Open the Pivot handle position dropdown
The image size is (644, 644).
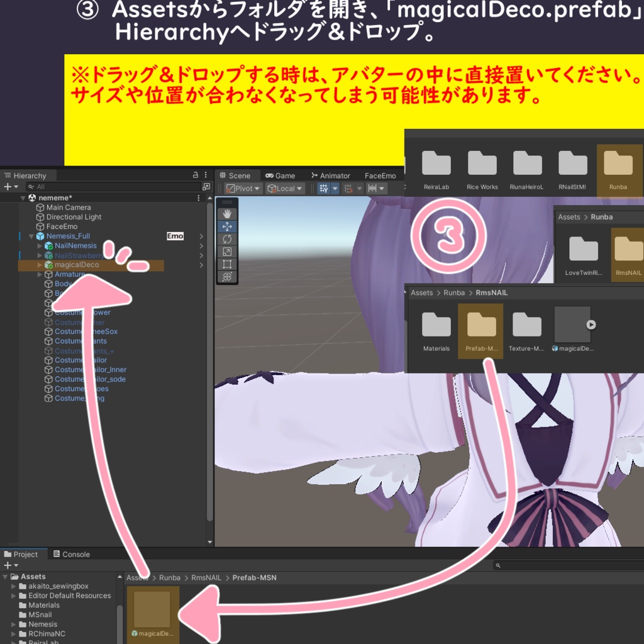[x=243, y=188]
